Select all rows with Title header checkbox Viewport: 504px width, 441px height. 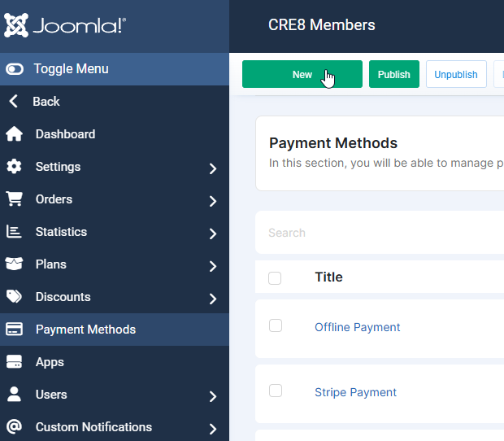coord(275,278)
